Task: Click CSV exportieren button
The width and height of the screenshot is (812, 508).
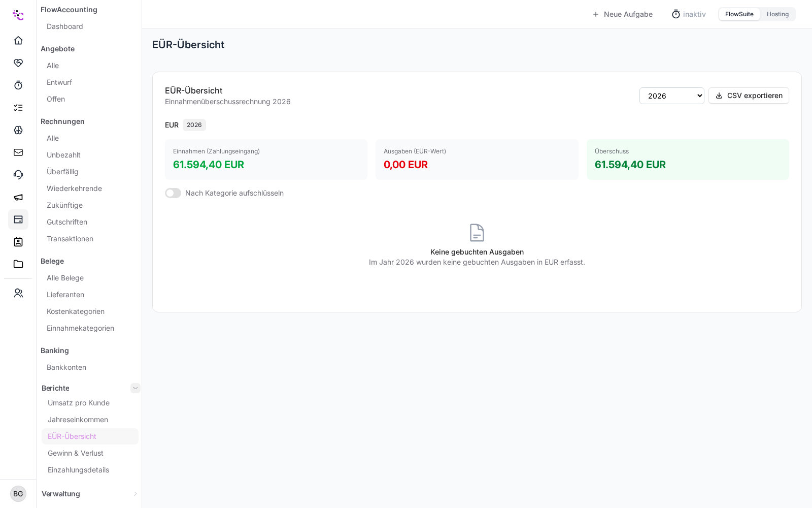Action: 749,96
